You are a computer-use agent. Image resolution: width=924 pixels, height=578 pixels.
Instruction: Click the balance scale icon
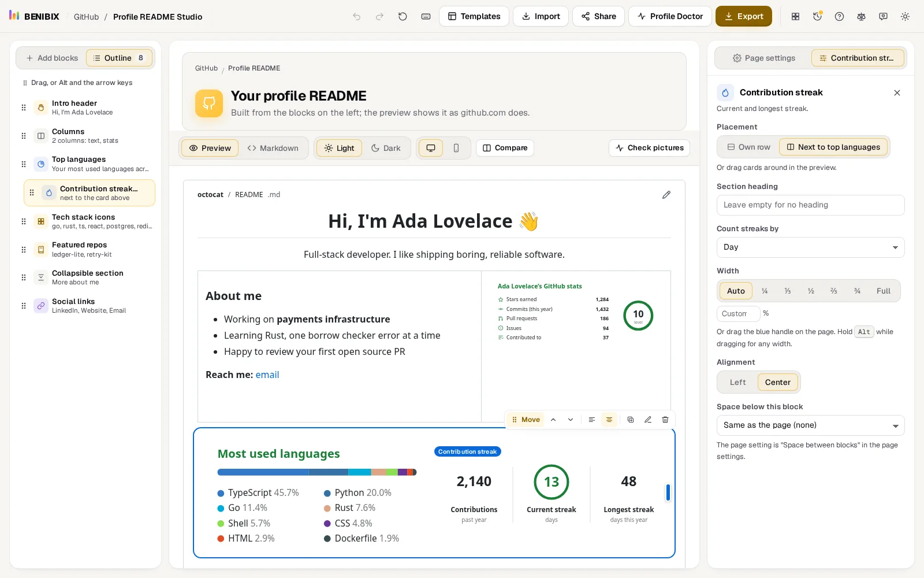pos(861,17)
